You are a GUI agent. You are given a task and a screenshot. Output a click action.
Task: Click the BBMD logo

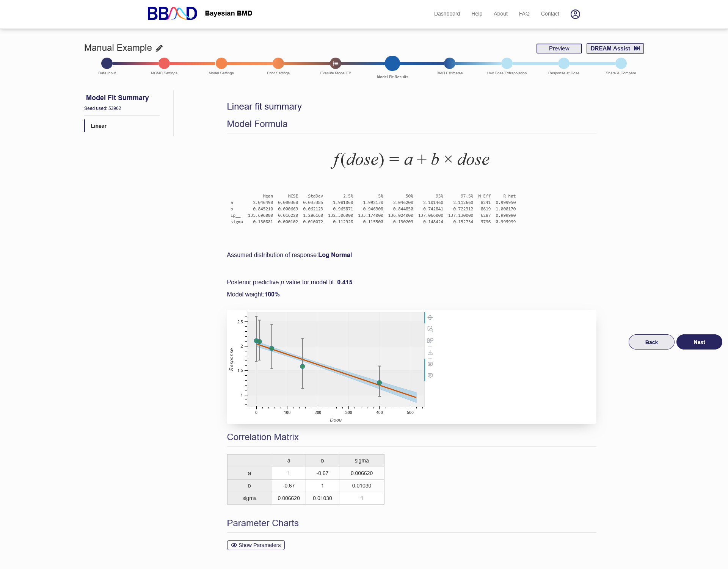172,14
